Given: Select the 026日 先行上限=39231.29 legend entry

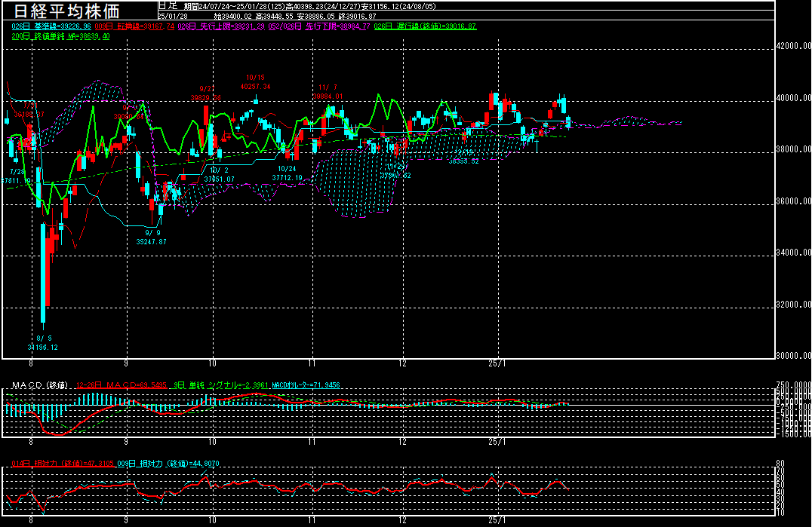Looking at the screenshot, I should (x=221, y=26).
